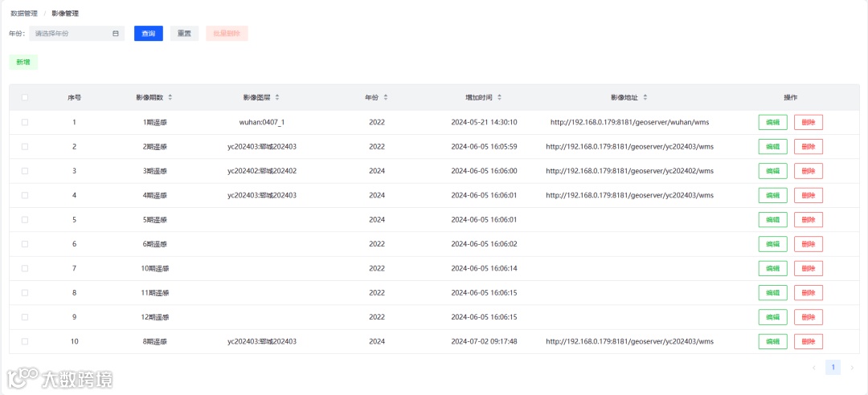The image size is (868, 395).
Task: Check the row for 10期遥感
Action: click(x=25, y=268)
